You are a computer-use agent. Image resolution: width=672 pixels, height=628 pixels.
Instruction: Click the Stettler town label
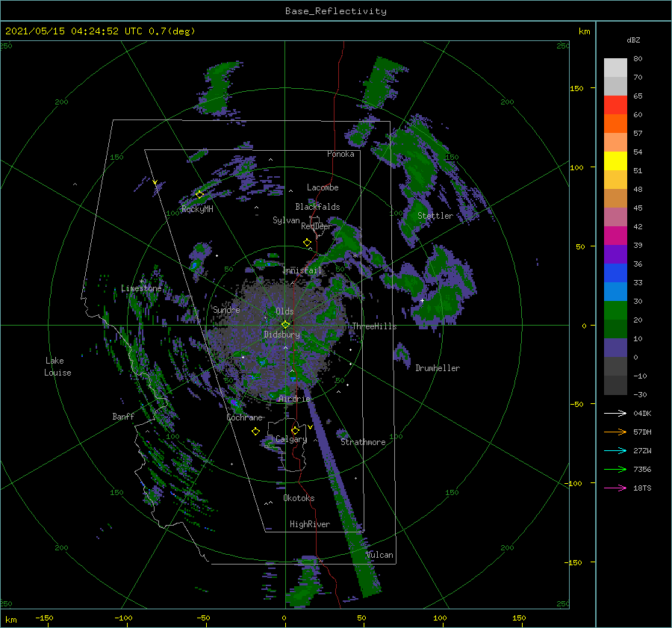click(x=435, y=216)
